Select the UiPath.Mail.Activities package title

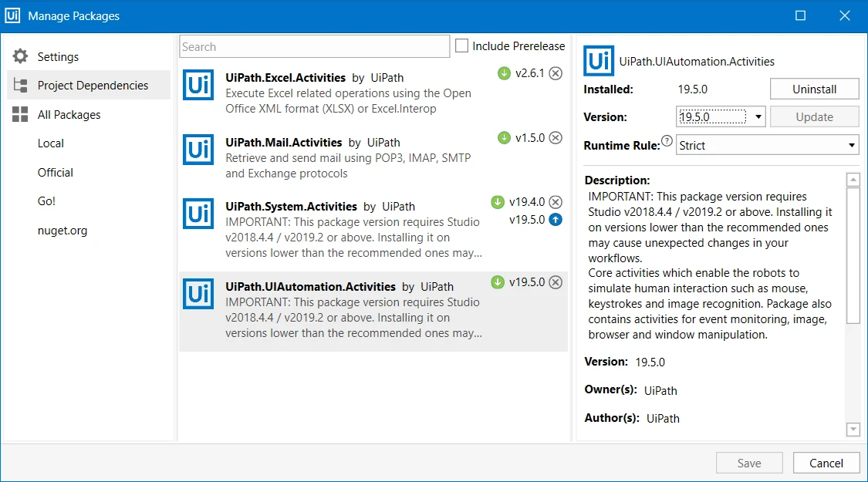283,142
